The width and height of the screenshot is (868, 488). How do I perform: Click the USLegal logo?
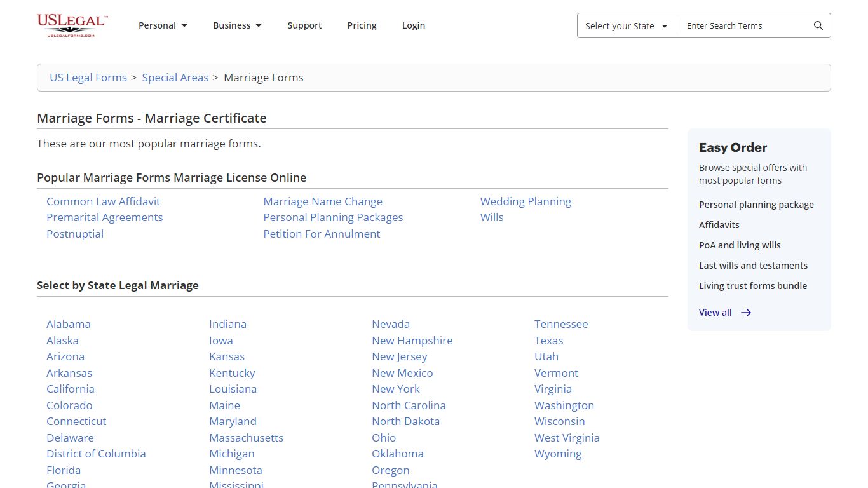(72, 25)
